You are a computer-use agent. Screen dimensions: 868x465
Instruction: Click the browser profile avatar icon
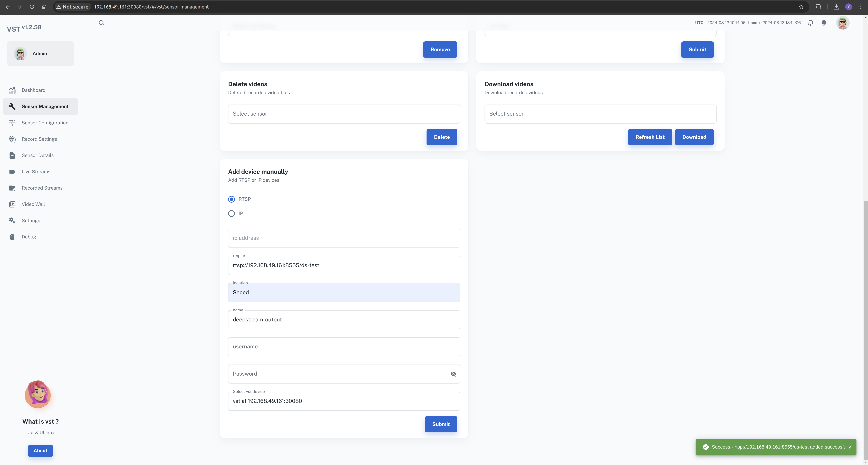pos(849,7)
